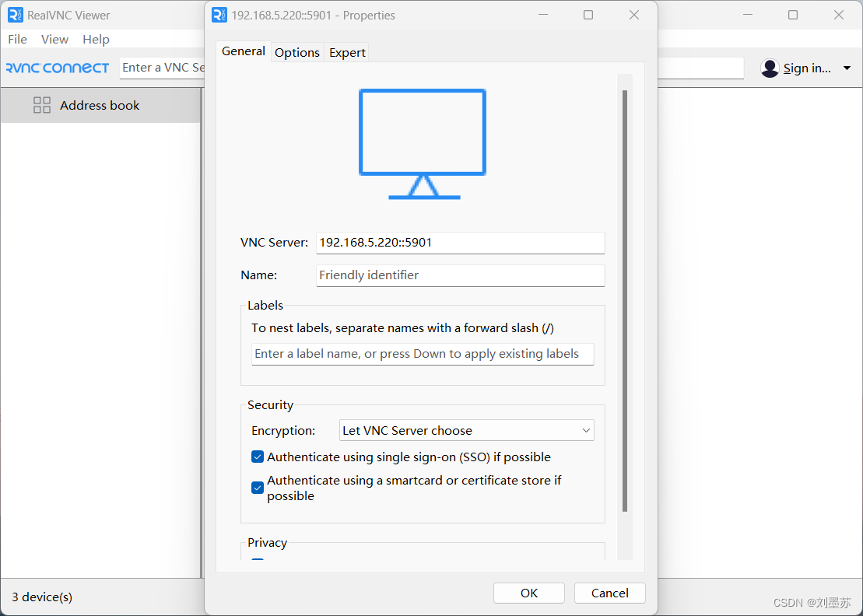Switch to the Options tab
The width and height of the screenshot is (863, 616).
click(x=297, y=52)
